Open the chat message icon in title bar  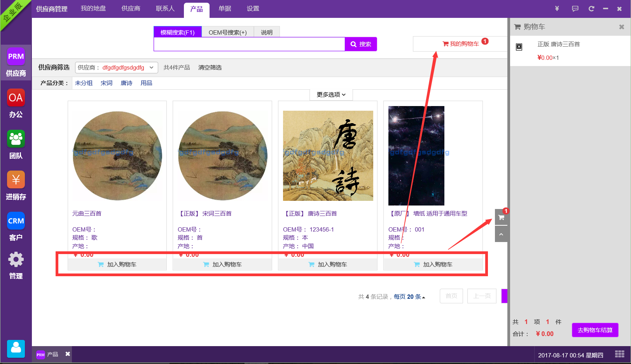[x=575, y=9]
